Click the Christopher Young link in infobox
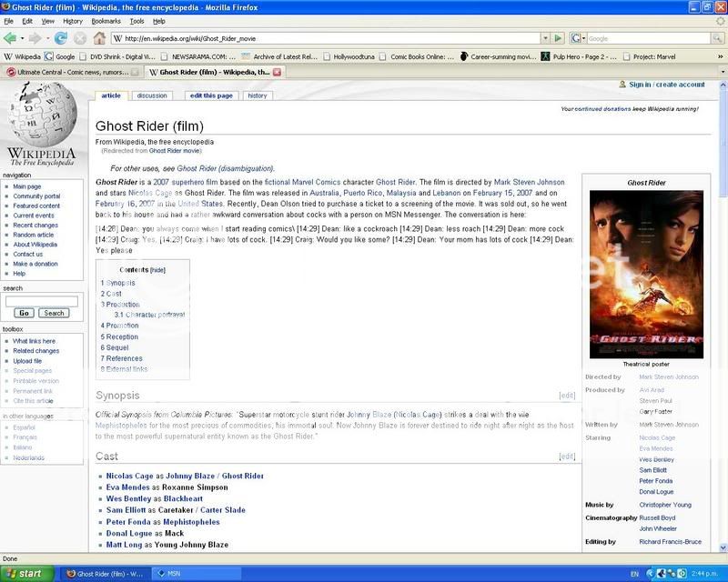The image size is (728, 582). click(x=665, y=505)
